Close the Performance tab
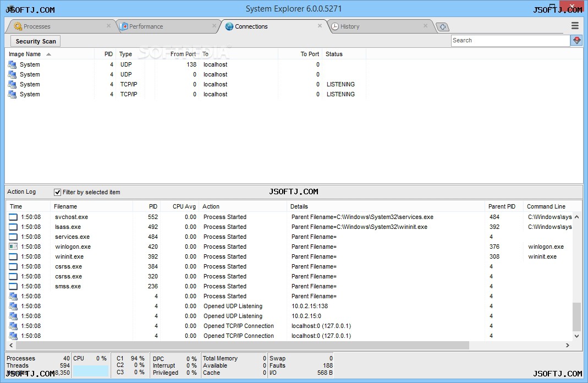 (214, 26)
